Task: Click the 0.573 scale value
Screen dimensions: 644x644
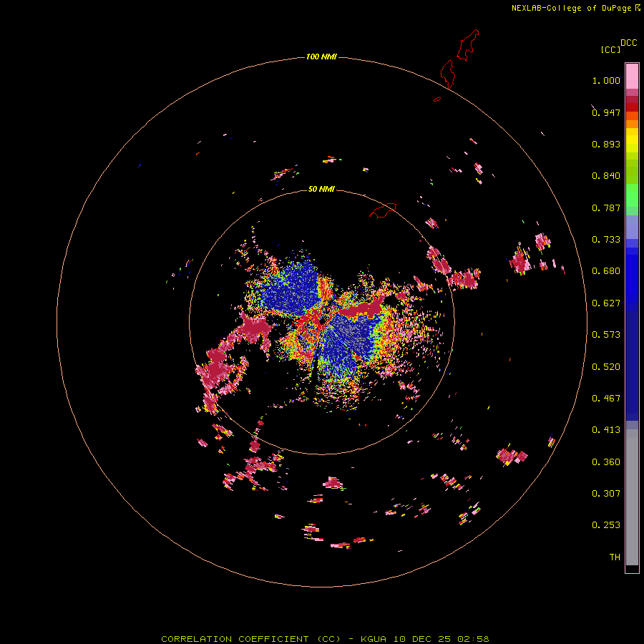Action: tap(606, 335)
